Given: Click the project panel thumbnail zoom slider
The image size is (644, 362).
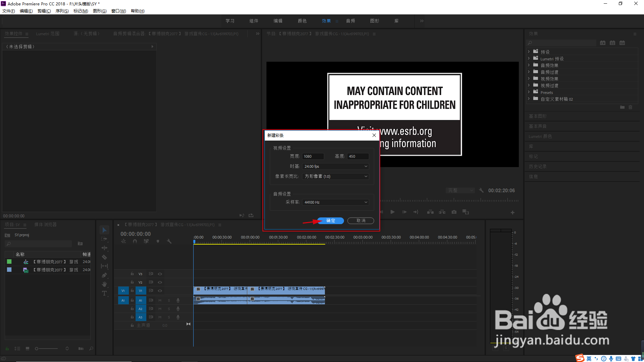Looking at the screenshot, I should (x=47, y=349).
